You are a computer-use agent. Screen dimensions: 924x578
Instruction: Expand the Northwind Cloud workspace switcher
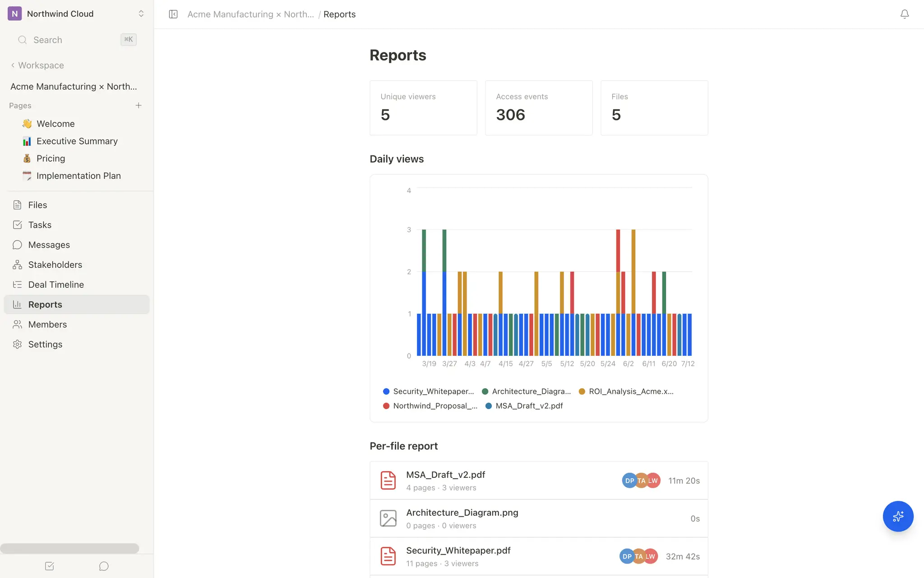click(x=77, y=14)
